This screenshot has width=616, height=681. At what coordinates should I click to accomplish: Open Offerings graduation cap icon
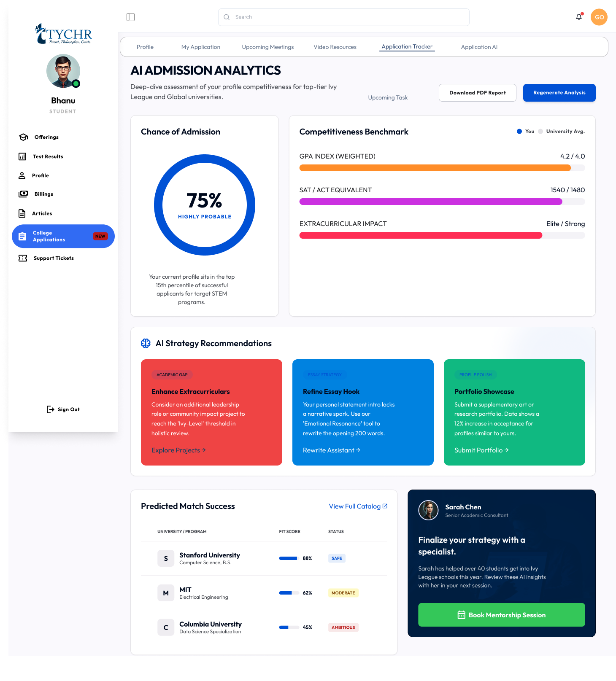24,137
